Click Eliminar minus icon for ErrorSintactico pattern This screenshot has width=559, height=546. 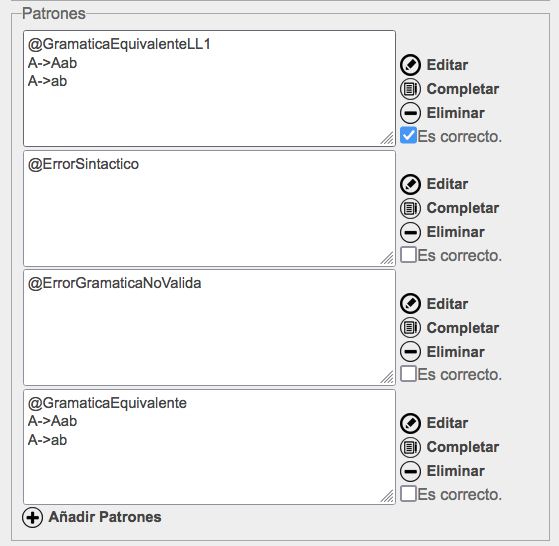(x=410, y=232)
